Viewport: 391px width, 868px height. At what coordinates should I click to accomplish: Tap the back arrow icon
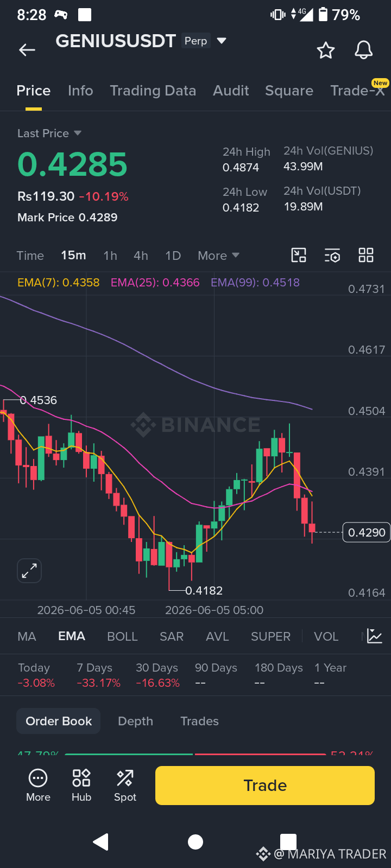27,50
